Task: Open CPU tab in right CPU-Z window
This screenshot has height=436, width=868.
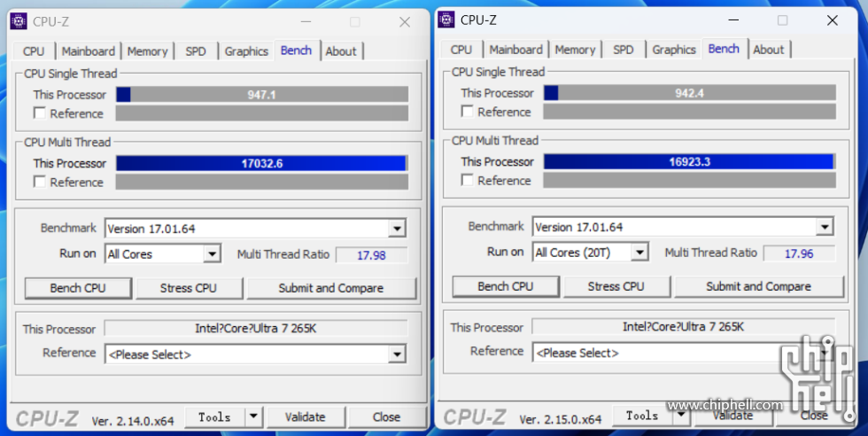Action: 461,50
